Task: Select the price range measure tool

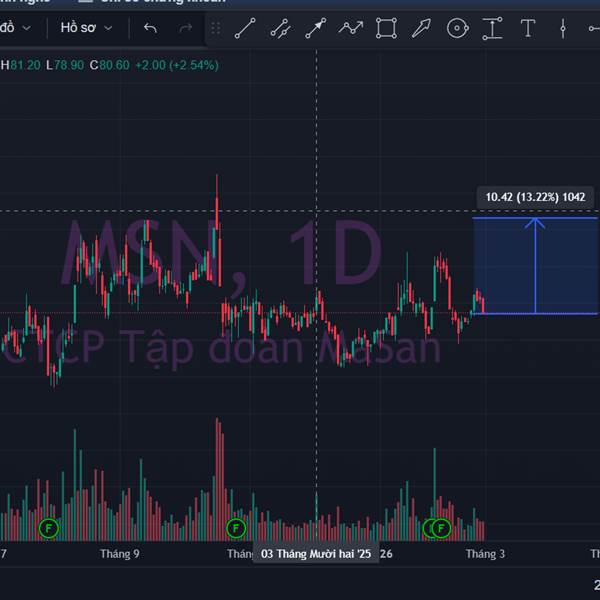Action: click(492, 28)
